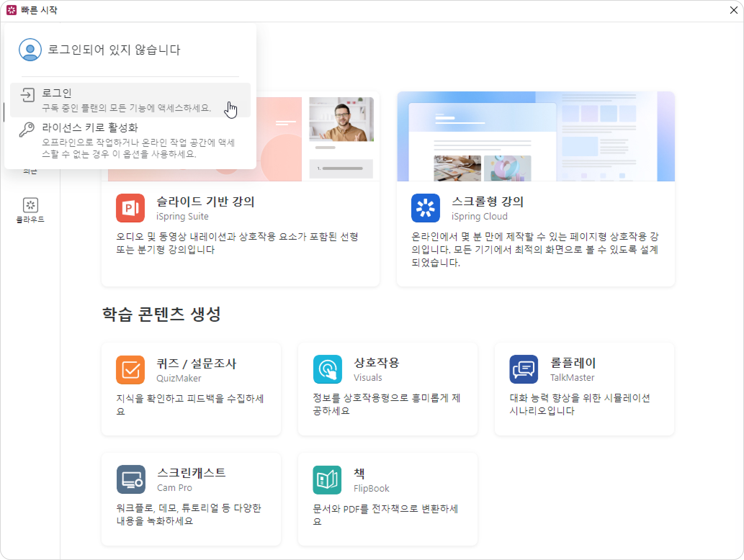This screenshot has height=560, width=744.
Task: Click the key icon for license activation
Action: tap(27, 130)
